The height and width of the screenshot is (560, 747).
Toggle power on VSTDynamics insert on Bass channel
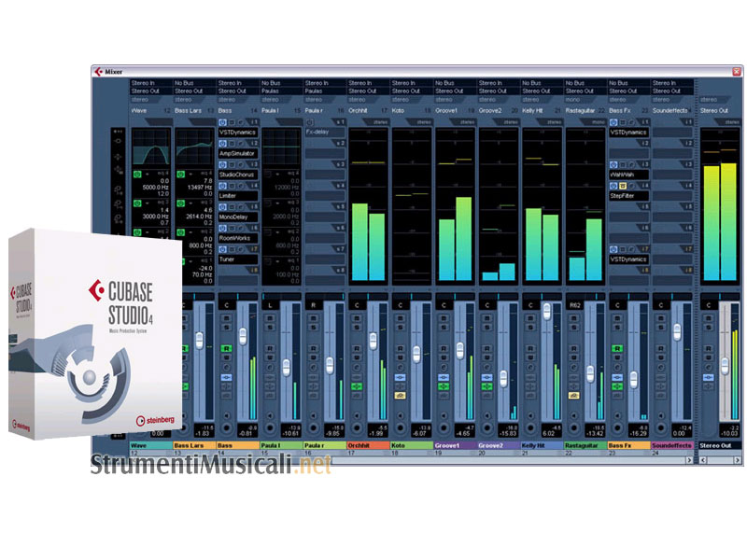point(222,122)
